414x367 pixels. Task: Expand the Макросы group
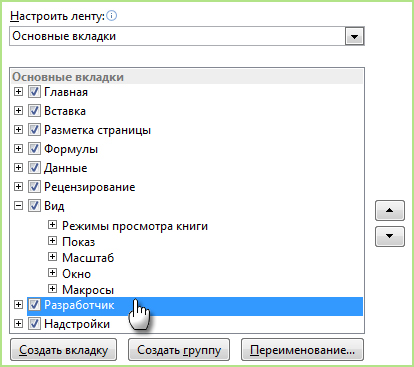click(52, 289)
